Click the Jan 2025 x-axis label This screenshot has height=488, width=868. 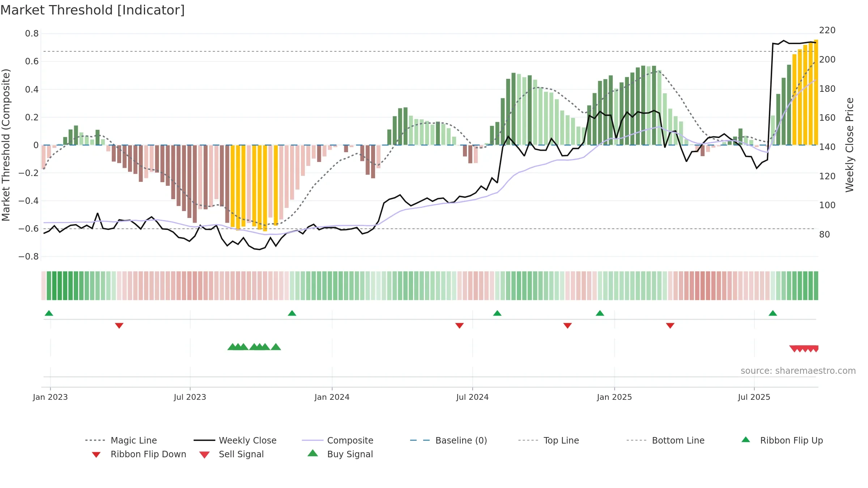pyautogui.click(x=614, y=397)
